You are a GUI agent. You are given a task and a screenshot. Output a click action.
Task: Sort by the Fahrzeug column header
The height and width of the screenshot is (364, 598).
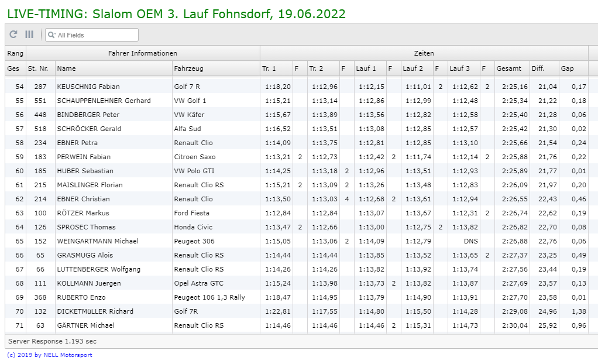(x=215, y=68)
